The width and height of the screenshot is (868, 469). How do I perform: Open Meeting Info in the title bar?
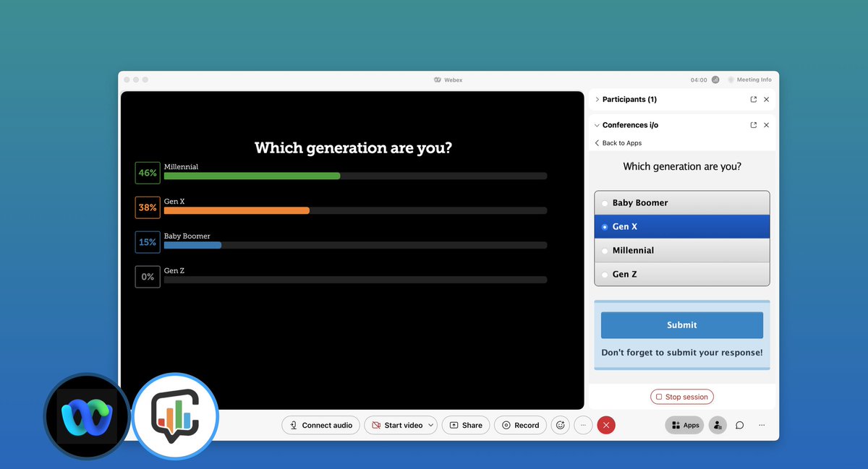[x=752, y=79]
